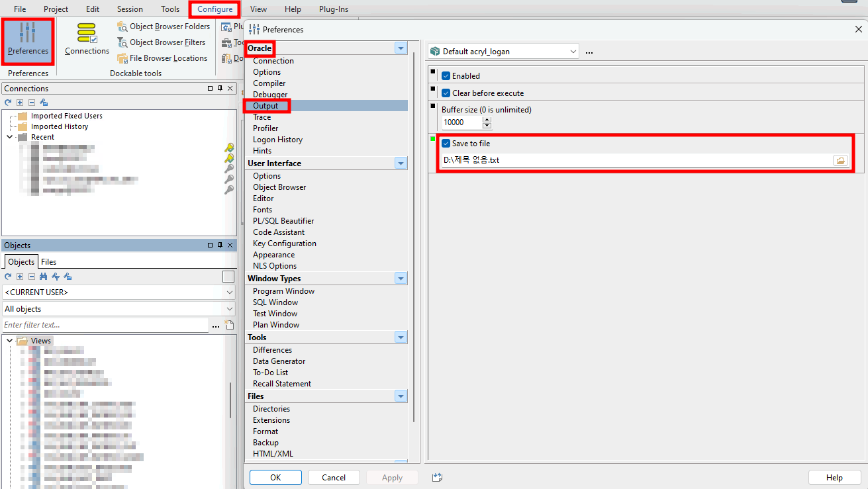This screenshot has width=868, height=489.
Task: Click the ellipsis next to Default acryl_logan
Action: [x=589, y=52]
